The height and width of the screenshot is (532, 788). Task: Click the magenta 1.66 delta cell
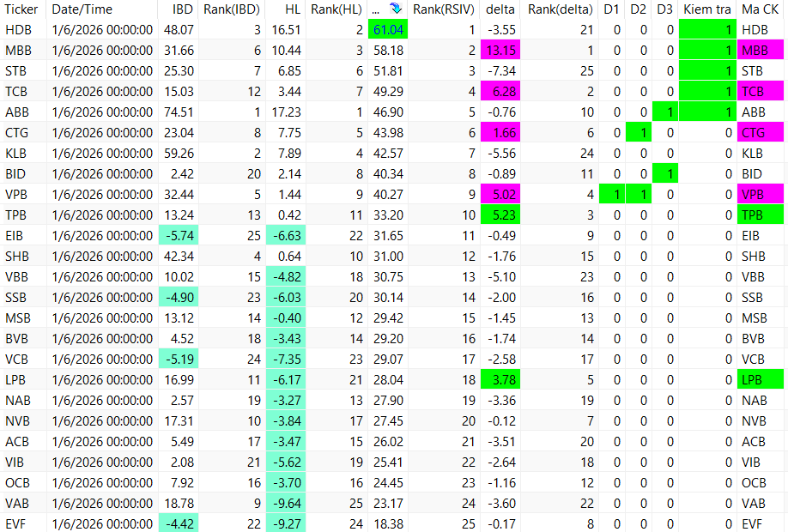click(x=500, y=133)
